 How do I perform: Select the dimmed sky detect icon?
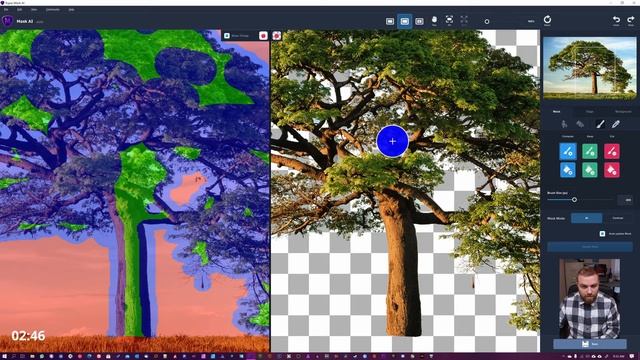580,124
